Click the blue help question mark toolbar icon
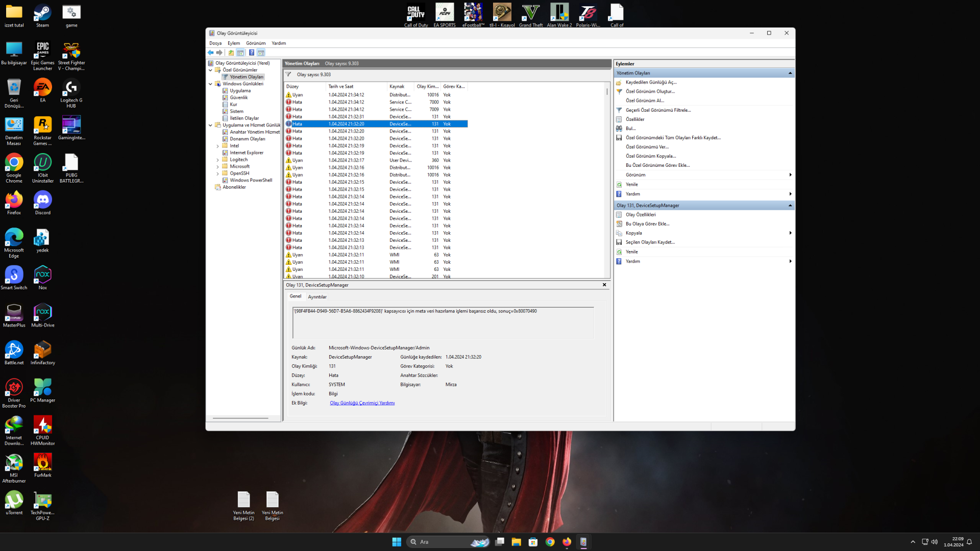 tap(252, 53)
